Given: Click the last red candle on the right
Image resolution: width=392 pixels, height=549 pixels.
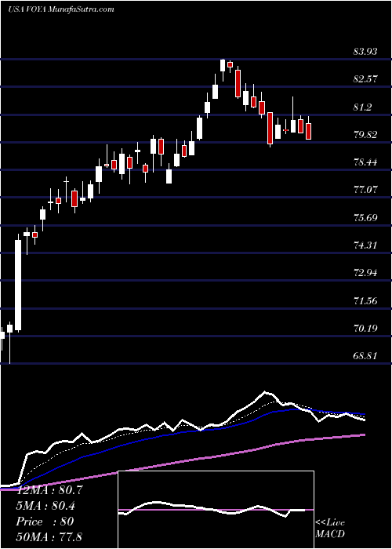Looking at the screenshot, I should 308,131.
